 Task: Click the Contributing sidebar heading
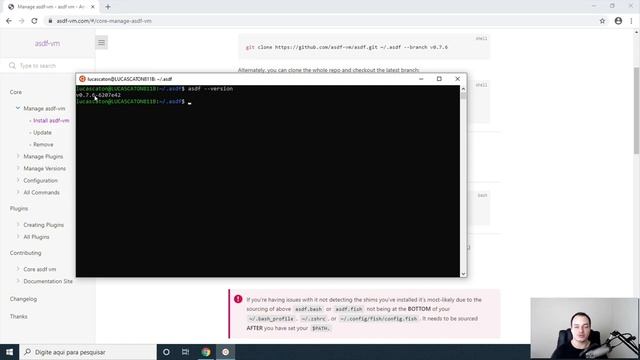(25, 253)
